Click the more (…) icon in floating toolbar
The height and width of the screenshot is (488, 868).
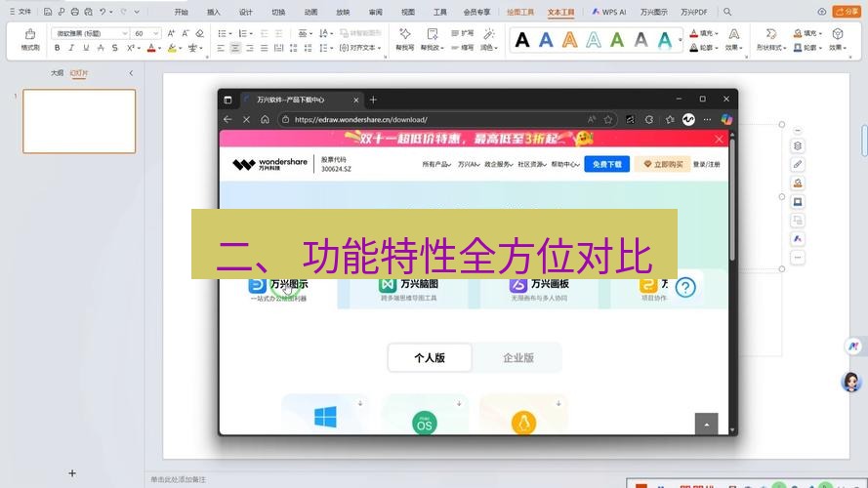797,258
